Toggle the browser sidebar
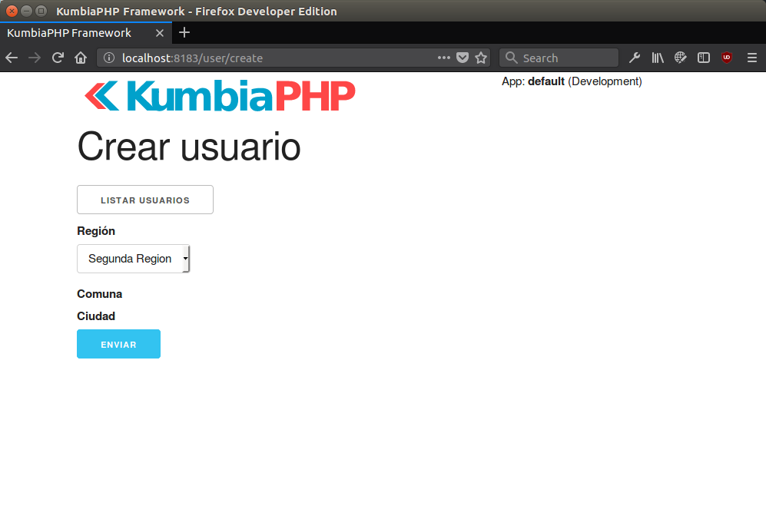Screen dimensions: 766x532 (704, 58)
